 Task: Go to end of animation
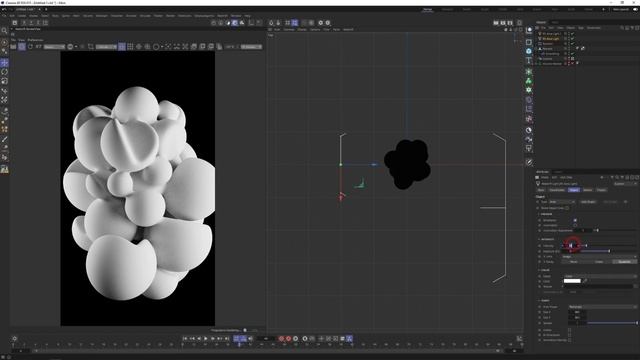pyautogui.click(x=227, y=338)
